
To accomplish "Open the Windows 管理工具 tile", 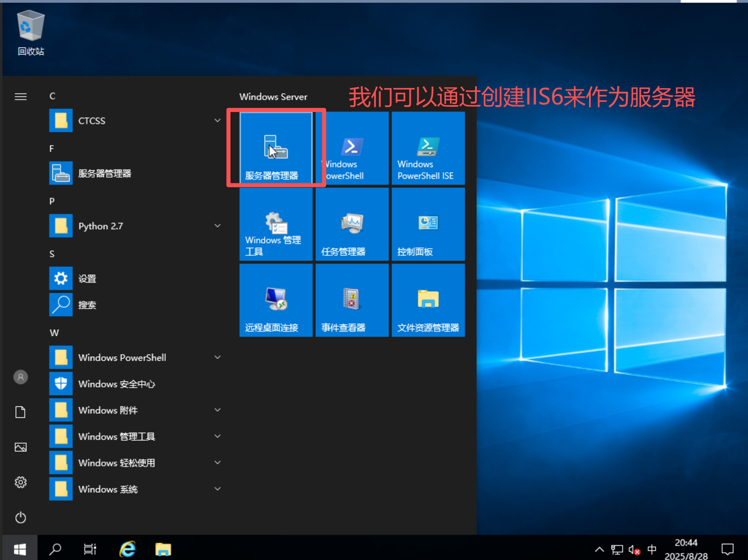I will [276, 224].
